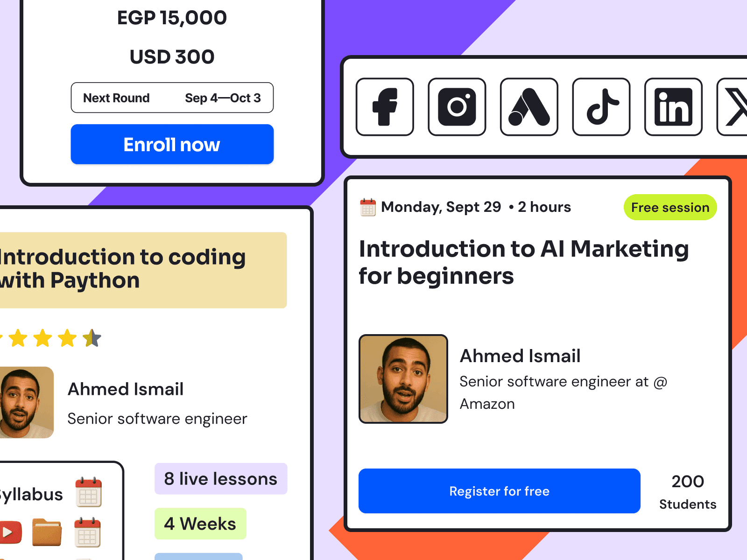Click the Introduction to coding with Paython title
This screenshot has width=747, height=560.
[x=123, y=269]
